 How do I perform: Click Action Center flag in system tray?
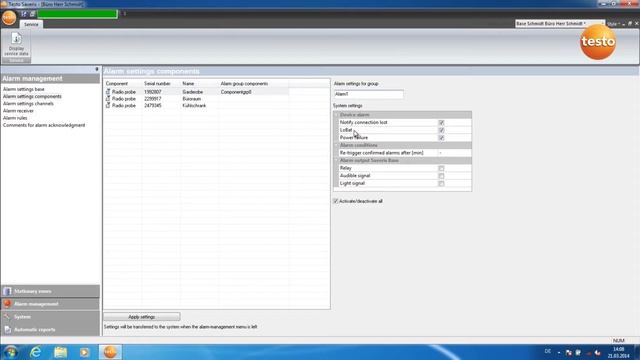point(569,352)
